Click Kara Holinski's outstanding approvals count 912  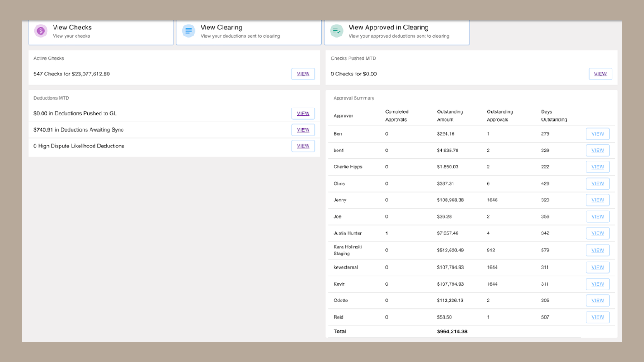coord(491,251)
